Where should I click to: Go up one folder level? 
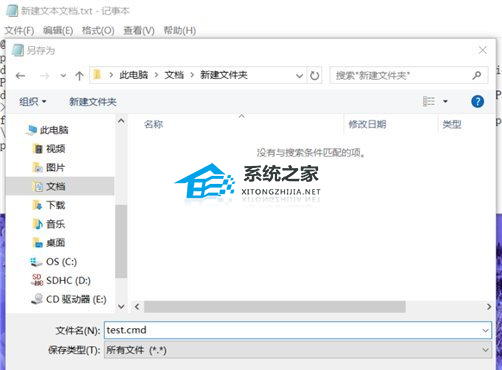(79, 76)
